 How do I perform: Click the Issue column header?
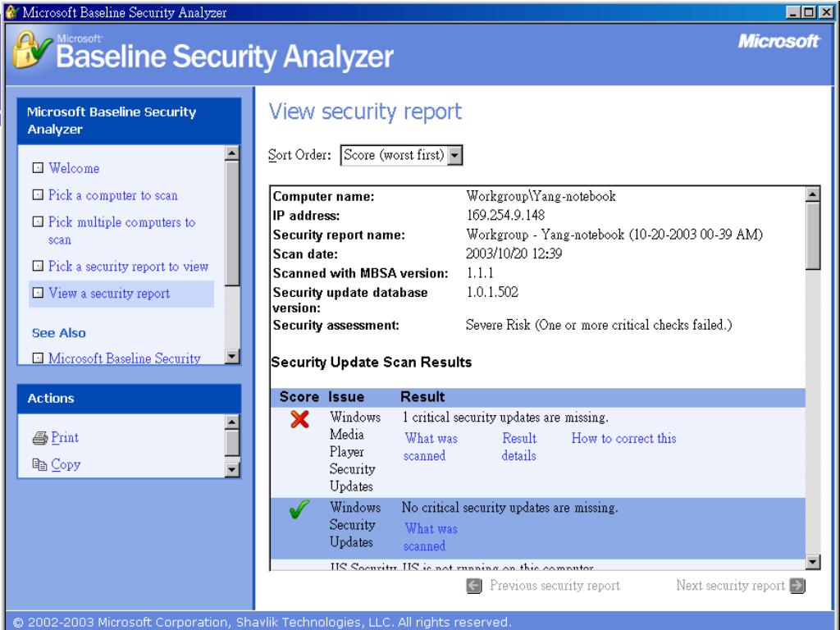[x=346, y=397]
